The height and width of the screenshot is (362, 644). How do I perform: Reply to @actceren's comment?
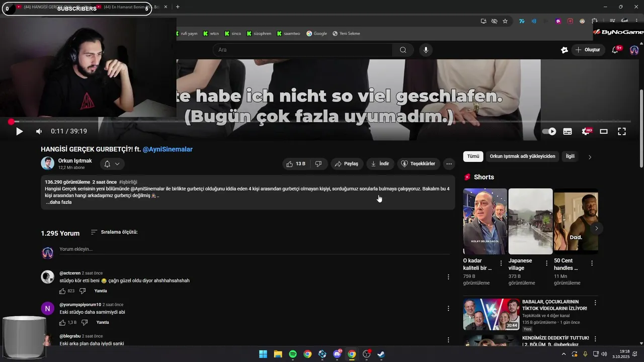tap(101, 291)
